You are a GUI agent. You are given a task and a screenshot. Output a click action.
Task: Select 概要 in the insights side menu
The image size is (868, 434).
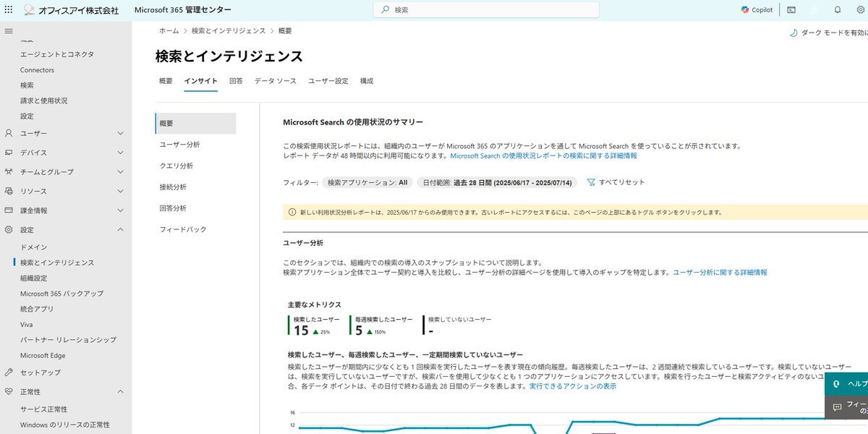pos(195,124)
